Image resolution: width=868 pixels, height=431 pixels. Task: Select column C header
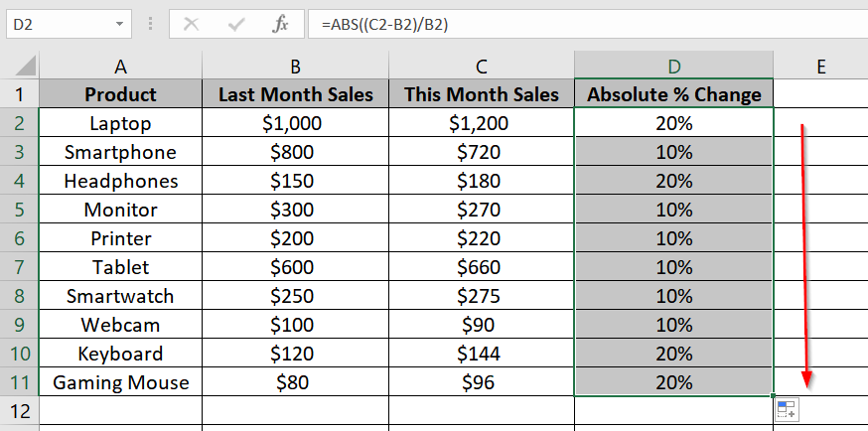[x=482, y=66]
